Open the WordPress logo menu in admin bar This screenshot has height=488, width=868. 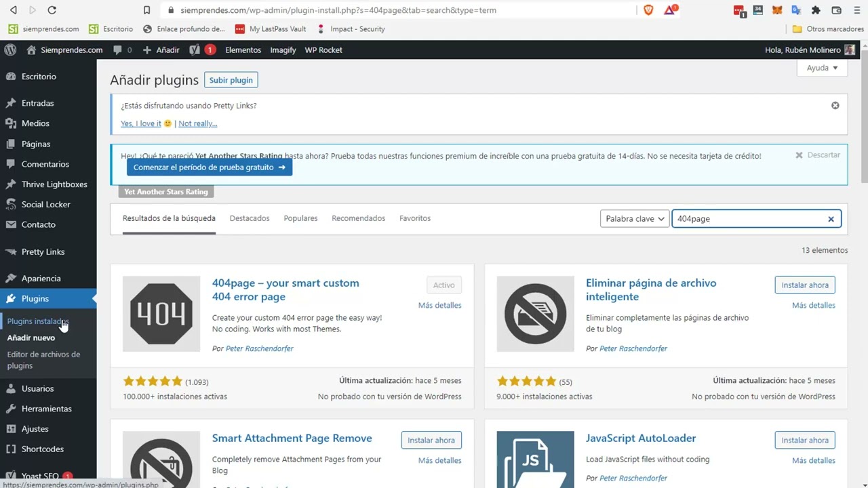[x=10, y=50]
